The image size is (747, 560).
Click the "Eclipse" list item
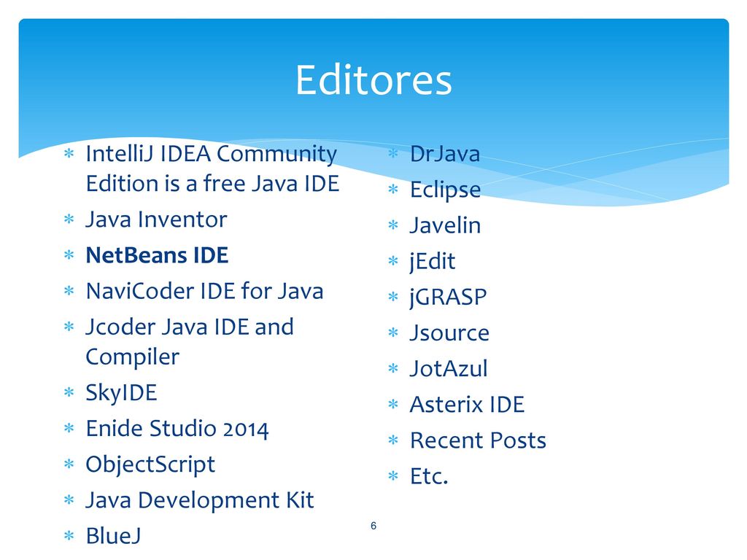pyautogui.click(x=446, y=190)
